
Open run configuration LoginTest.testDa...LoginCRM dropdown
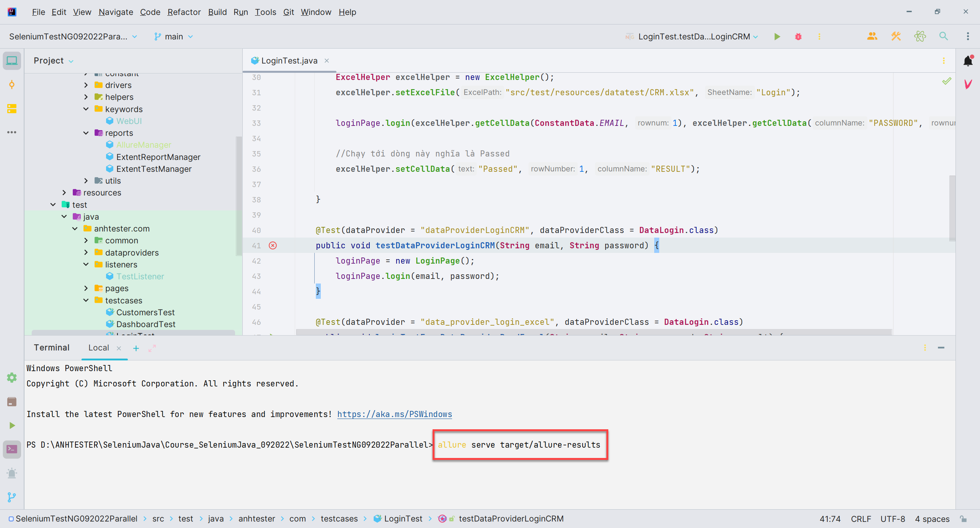[x=692, y=36]
